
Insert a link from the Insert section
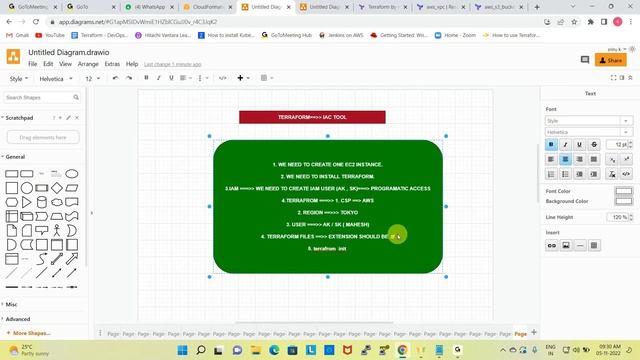552,245
